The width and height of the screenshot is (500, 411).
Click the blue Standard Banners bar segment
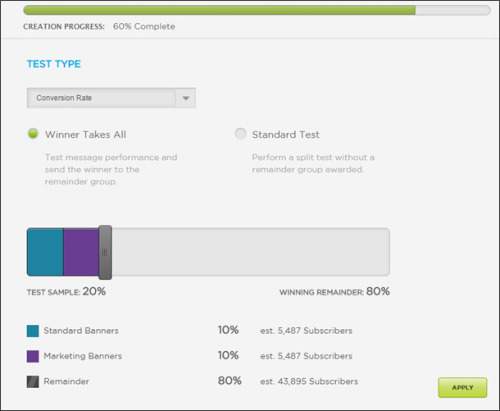(45, 252)
